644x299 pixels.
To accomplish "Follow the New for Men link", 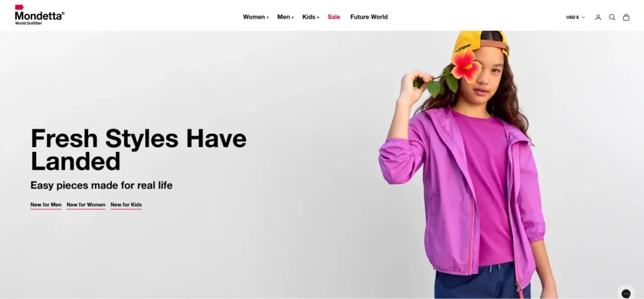I will (46, 205).
